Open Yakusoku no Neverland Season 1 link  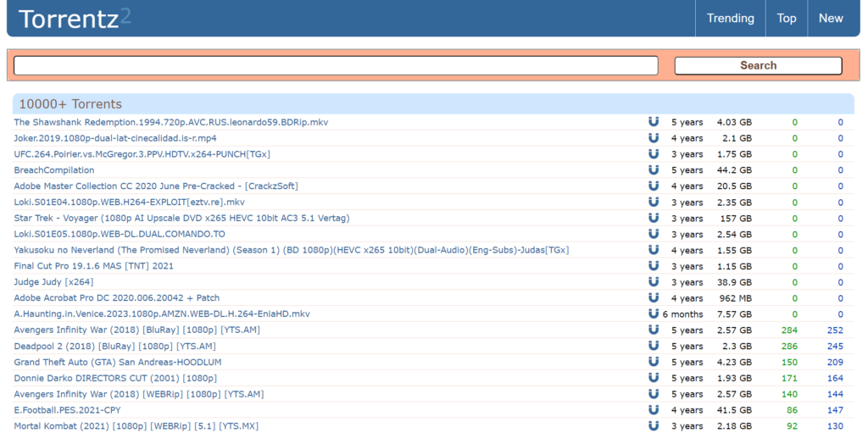coord(292,250)
